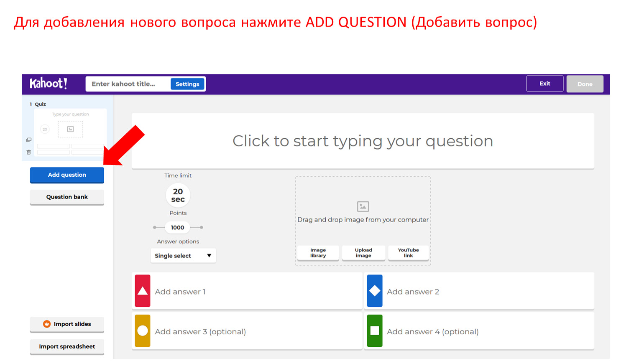Image resolution: width=644 pixels, height=361 pixels.
Task: Click the Kahoot! logo
Action: [48, 84]
